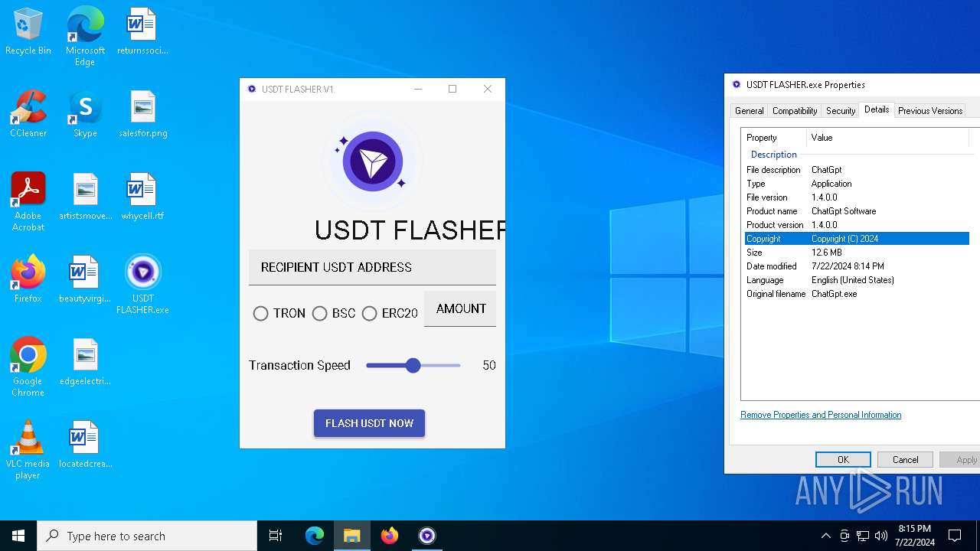Select the Date modified row

pos(857,266)
